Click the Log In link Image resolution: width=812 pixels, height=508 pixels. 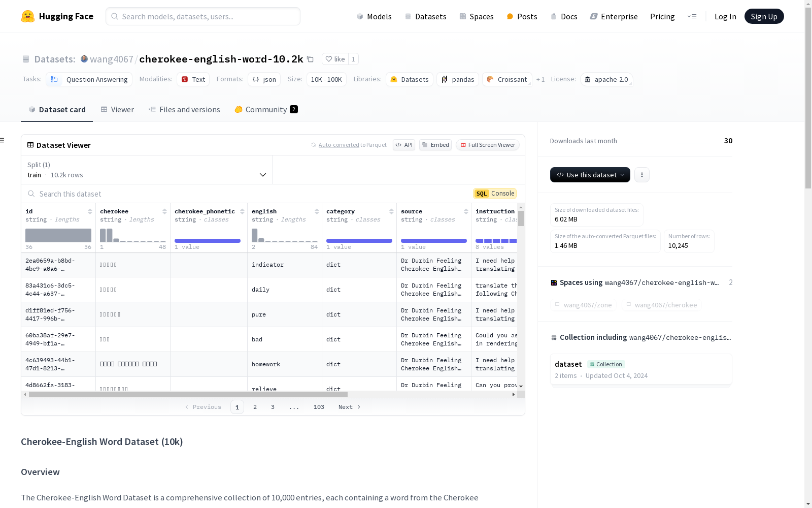tap(725, 16)
